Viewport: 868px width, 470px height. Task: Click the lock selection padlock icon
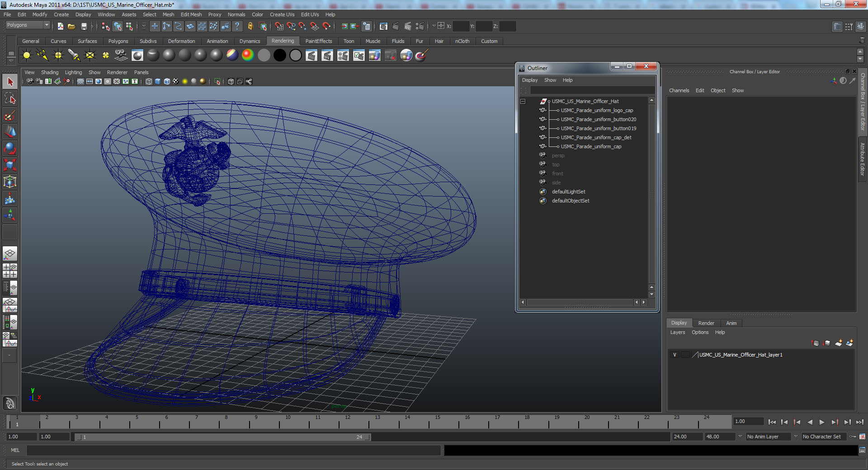point(250,26)
